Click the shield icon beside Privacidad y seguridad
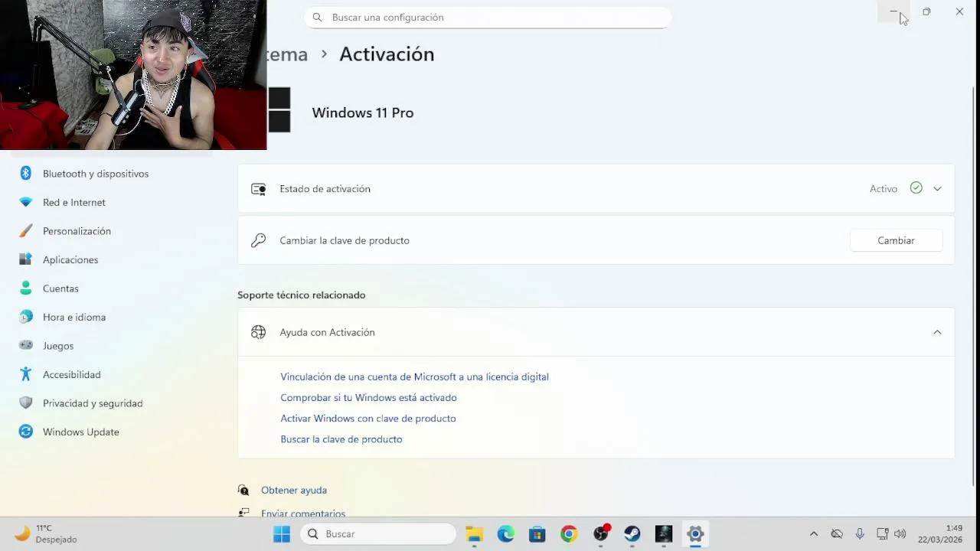Image resolution: width=980 pixels, height=551 pixels. coord(26,403)
